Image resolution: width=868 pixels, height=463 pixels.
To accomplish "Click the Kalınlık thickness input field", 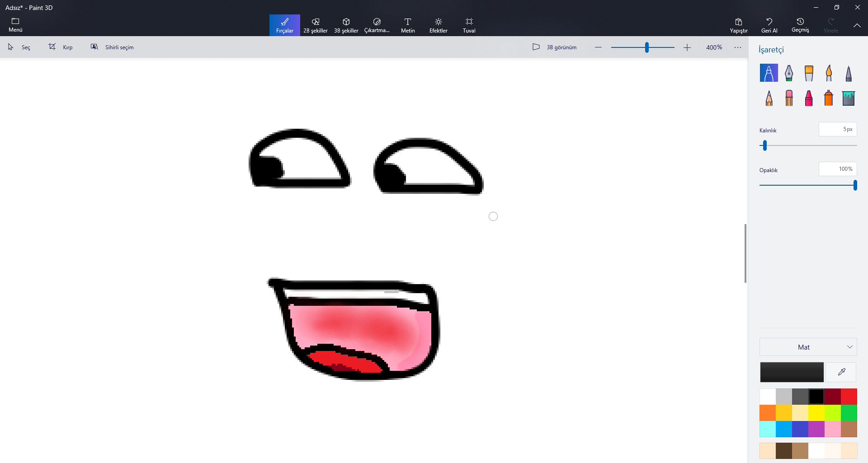I will pyautogui.click(x=837, y=129).
